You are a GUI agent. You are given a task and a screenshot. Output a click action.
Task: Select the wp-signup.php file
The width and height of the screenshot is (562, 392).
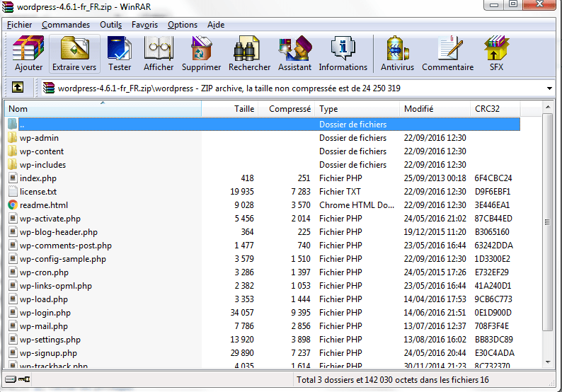coord(48,353)
